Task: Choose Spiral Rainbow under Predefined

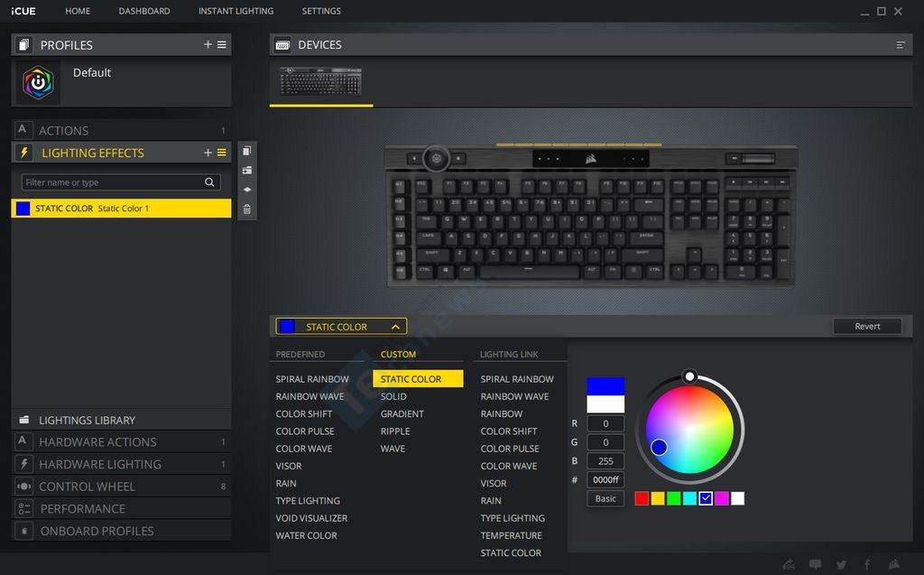Action: coord(312,379)
